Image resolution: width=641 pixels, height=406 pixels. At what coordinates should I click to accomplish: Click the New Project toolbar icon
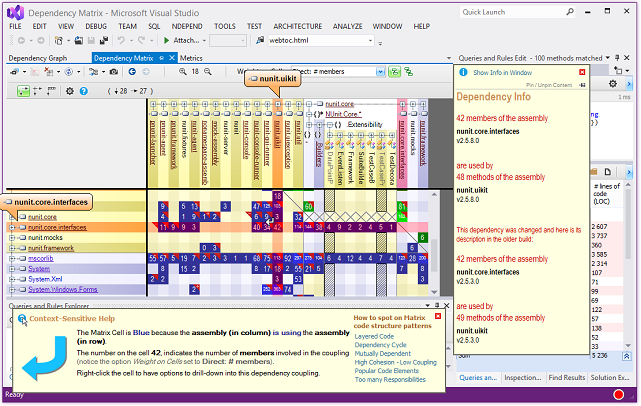click(58, 40)
